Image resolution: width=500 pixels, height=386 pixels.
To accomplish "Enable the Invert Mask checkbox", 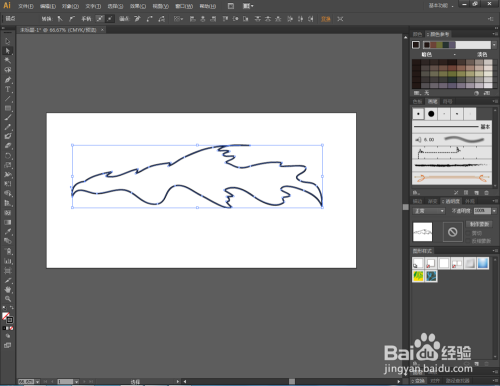I will coord(469,241).
